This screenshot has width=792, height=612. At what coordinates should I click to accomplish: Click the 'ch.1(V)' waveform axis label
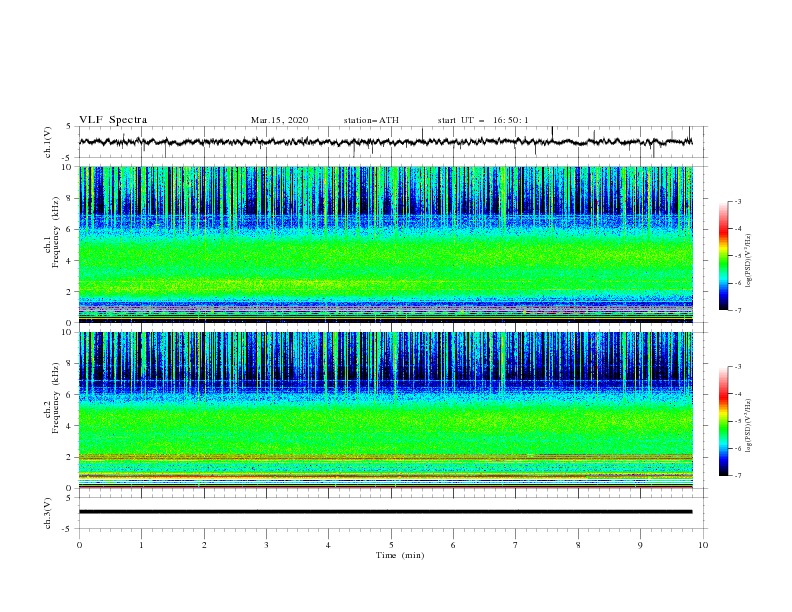[x=48, y=142]
